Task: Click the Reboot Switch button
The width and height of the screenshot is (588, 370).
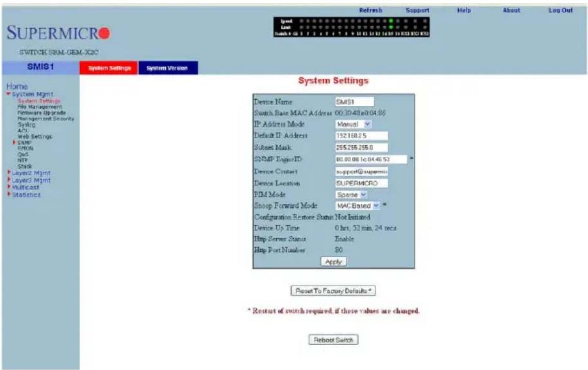Action: [334, 340]
